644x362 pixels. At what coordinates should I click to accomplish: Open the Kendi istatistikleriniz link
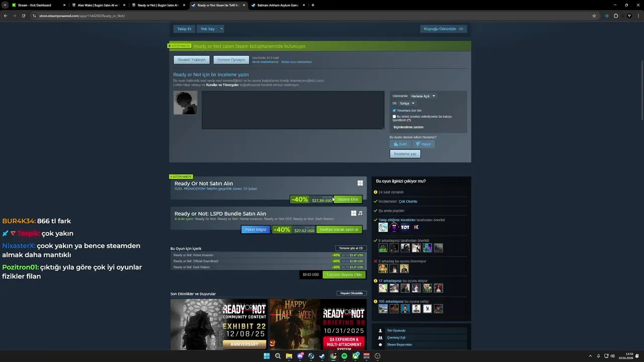(x=265, y=62)
